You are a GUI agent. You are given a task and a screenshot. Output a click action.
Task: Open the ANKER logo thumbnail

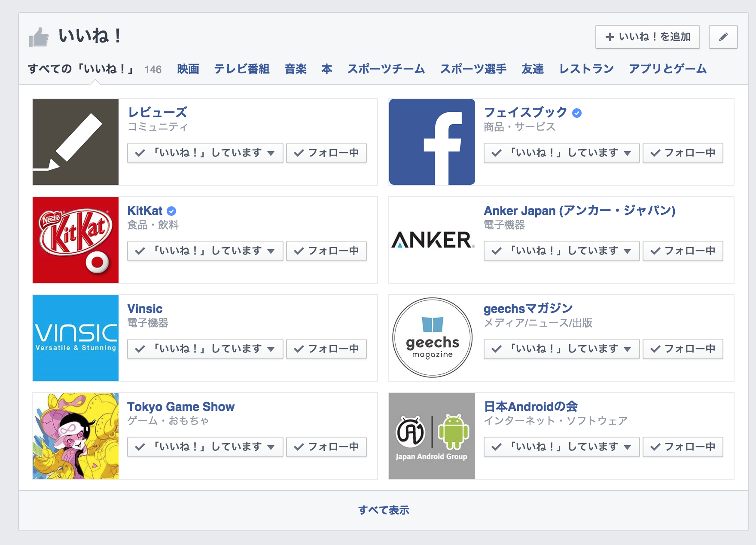coord(432,240)
